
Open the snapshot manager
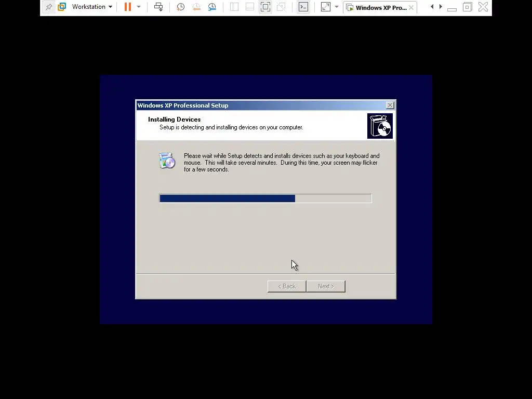tap(212, 7)
